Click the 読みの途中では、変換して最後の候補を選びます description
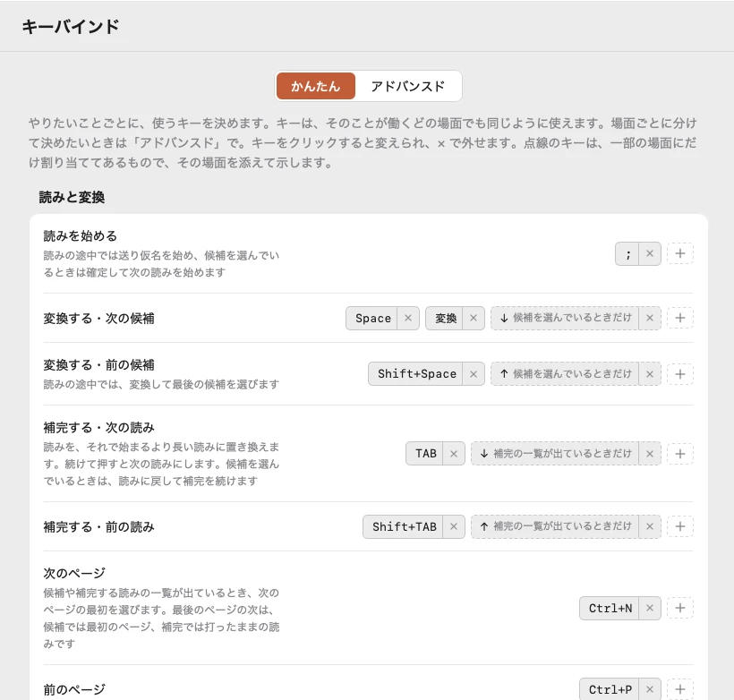 (x=161, y=384)
